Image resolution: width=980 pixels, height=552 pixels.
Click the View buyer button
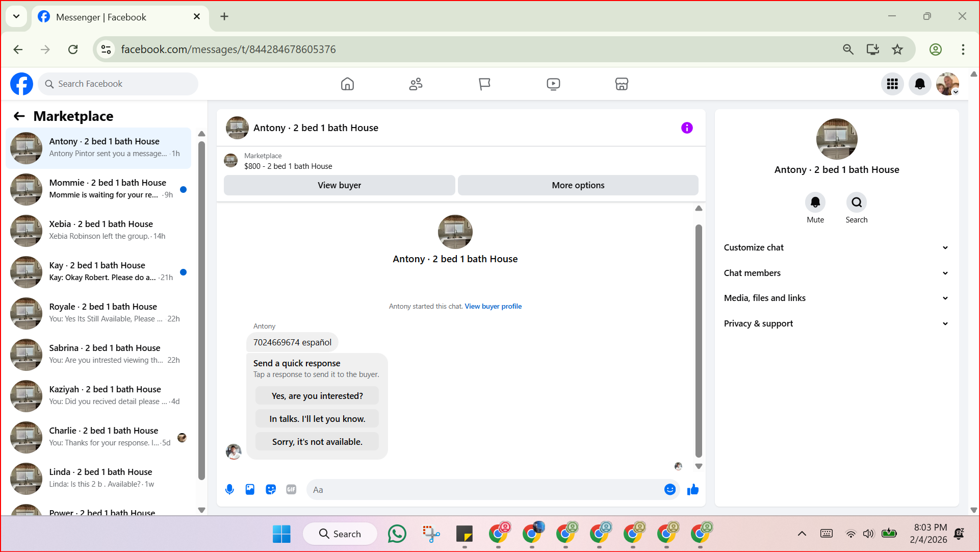[339, 185]
